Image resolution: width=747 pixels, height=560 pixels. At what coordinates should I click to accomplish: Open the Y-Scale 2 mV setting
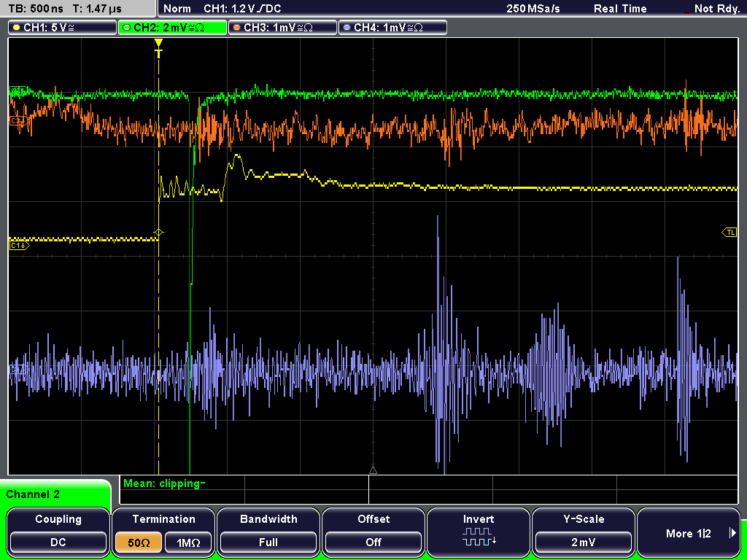584,542
